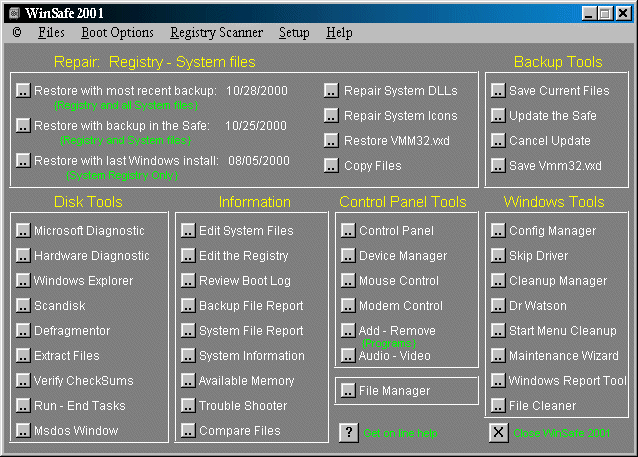Click the Extract Files button
Viewport: 638px width, 457px height.
[24, 355]
